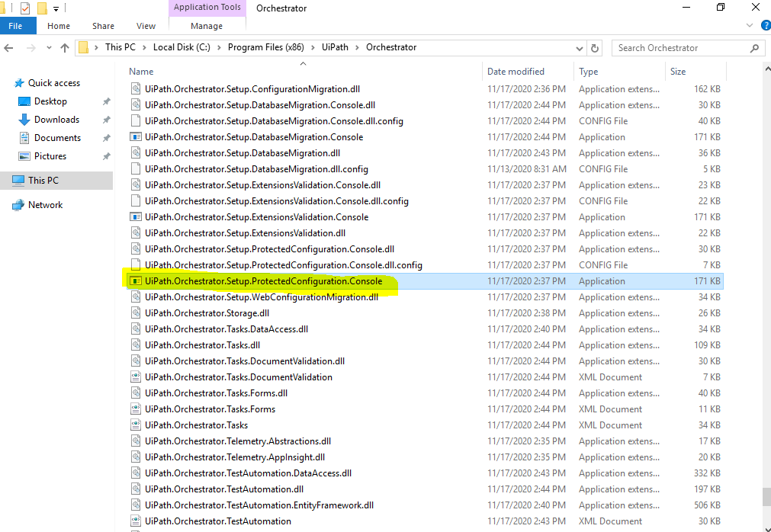Select UiPath.Orchestrator.Setup.DatabaseMigration.Console application file
This screenshot has width=771, height=532.
(426, 137)
